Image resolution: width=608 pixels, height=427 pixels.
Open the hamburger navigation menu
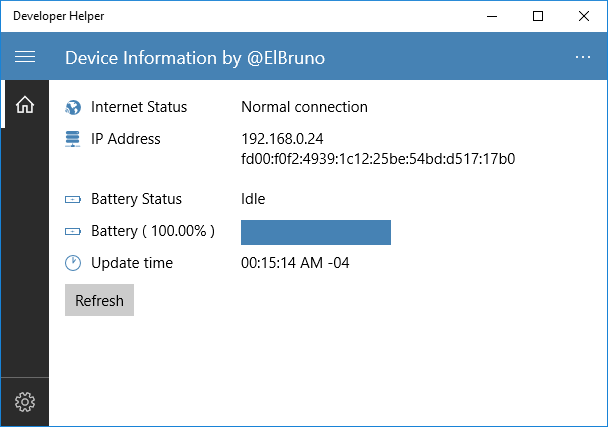pyautogui.click(x=25, y=57)
